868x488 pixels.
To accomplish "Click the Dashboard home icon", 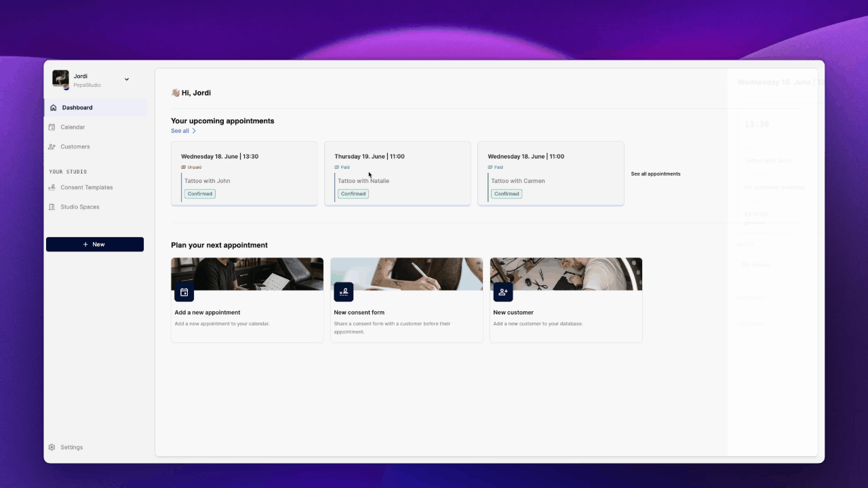I will click(53, 108).
